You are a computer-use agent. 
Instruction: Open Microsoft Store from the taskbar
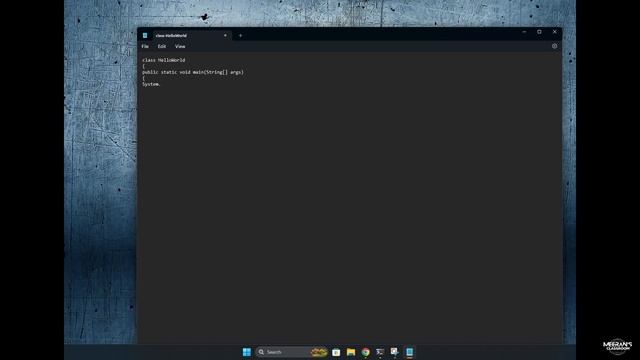(x=336, y=352)
